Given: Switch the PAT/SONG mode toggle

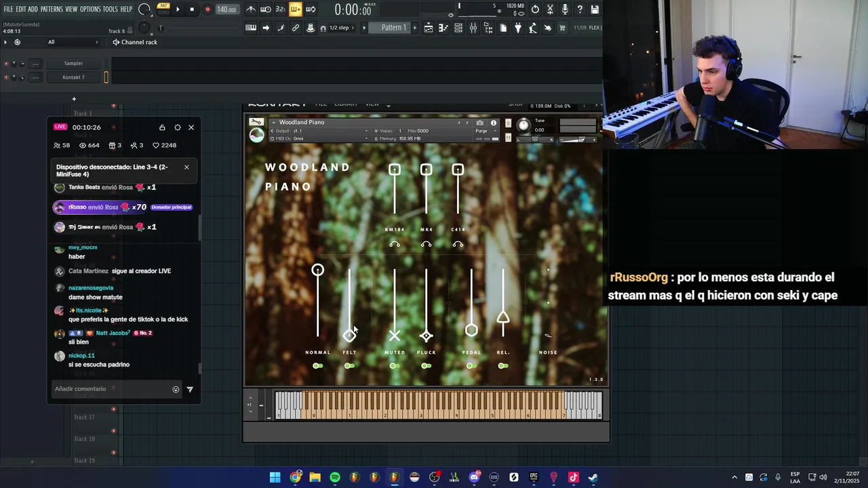Looking at the screenshot, I should (x=163, y=9).
